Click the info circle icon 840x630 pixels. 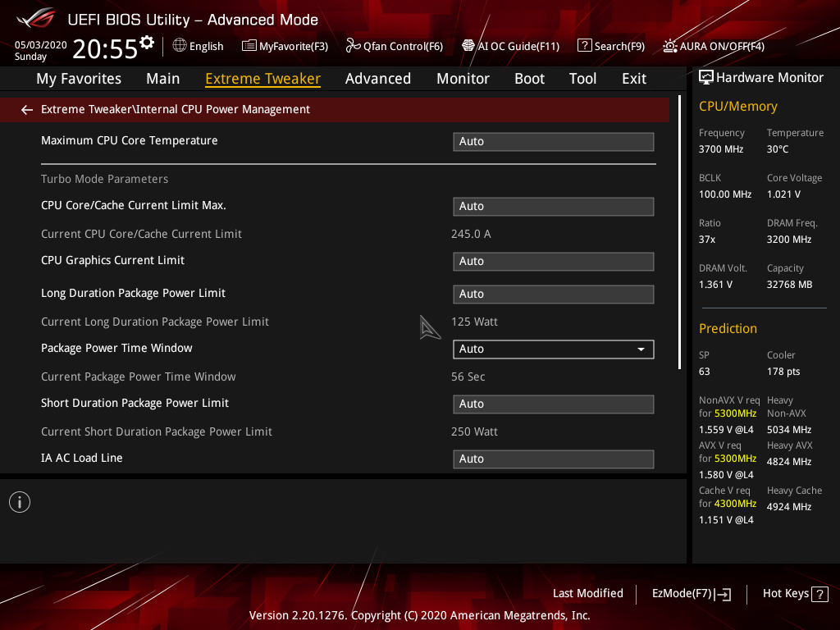[20, 502]
